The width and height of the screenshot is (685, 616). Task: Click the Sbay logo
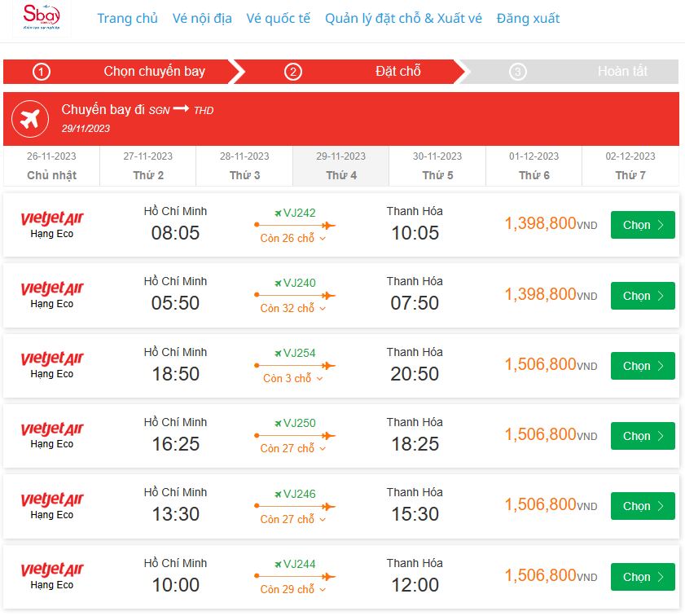(x=42, y=18)
